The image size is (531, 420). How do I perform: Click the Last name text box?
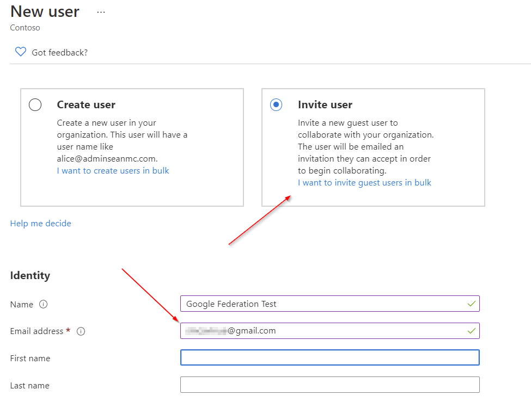pyautogui.click(x=329, y=385)
